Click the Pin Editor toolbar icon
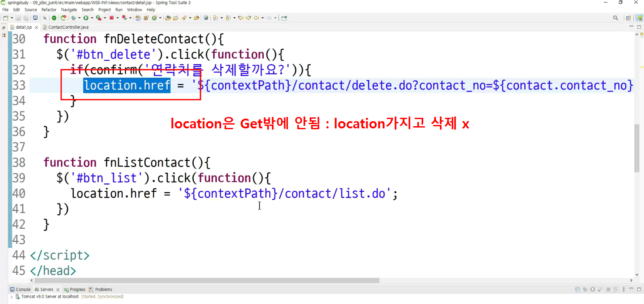The image size is (644, 304). tap(284, 18)
